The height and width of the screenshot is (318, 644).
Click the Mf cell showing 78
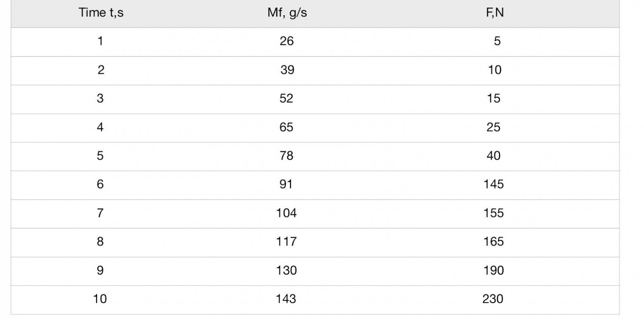(286, 155)
